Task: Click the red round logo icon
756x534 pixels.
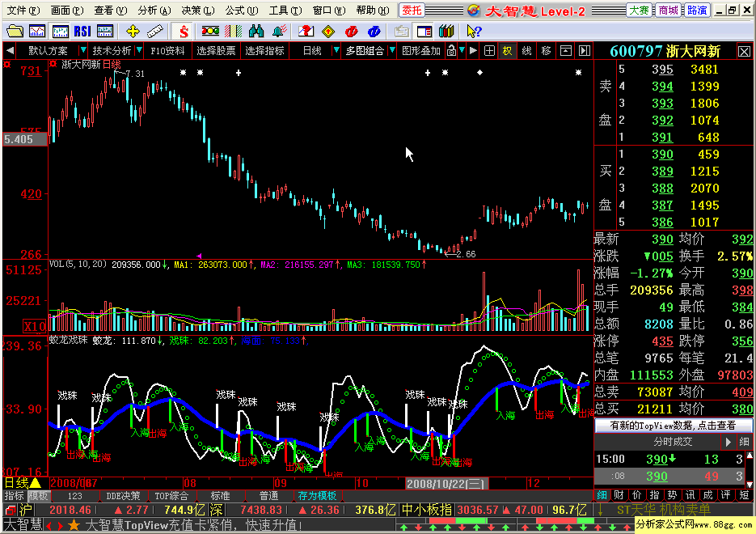Action: 352,32
